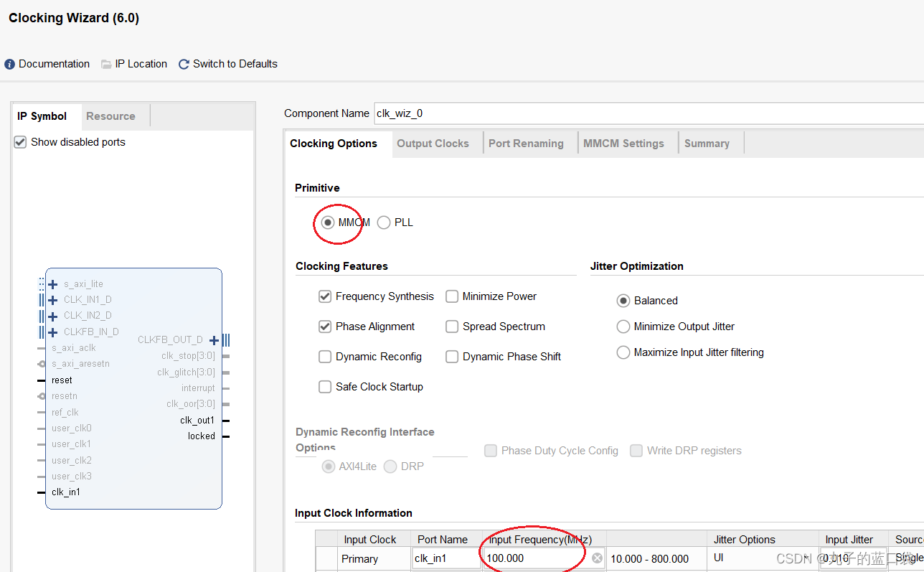This screenshot has height=572, width=924.
Task: Expand the CLK_IN2_D port plus icon
Action: pyautogui.click(x=52, y=316)
